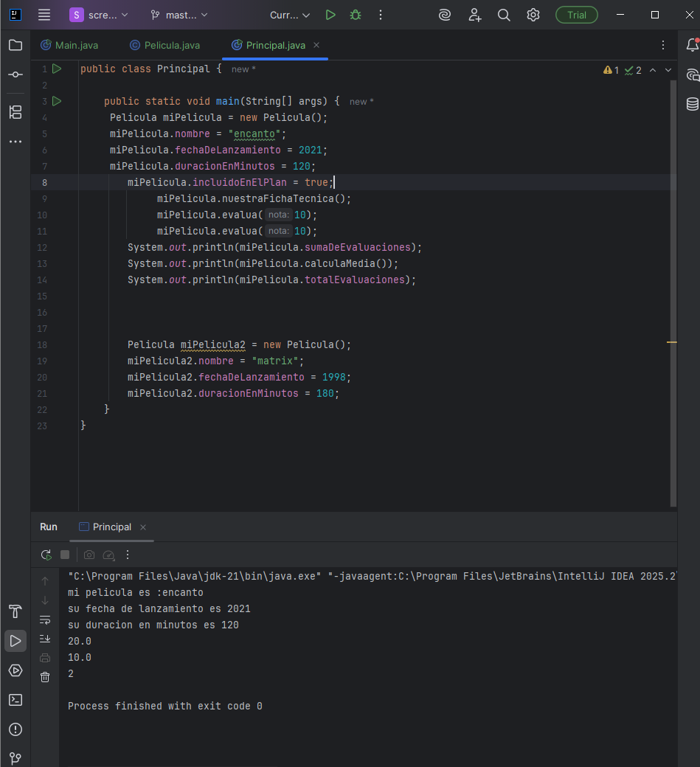Open the Git tool window icon
700x767 pixels.
(15, 758)
